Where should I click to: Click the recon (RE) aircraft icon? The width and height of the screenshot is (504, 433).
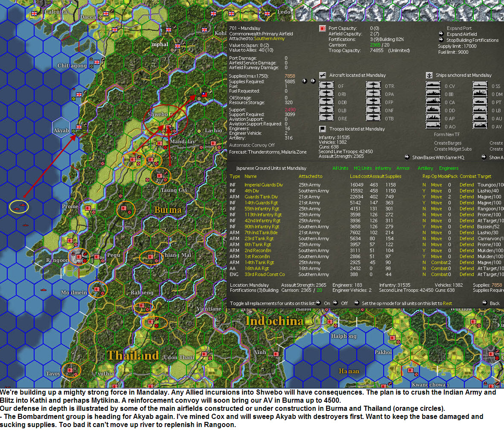point(326,118)
